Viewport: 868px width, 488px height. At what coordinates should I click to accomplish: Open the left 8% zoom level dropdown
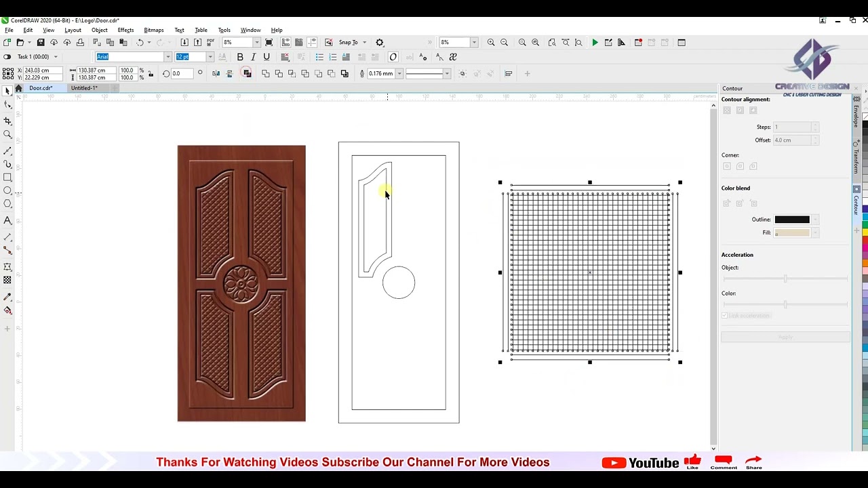coord(256,43)
